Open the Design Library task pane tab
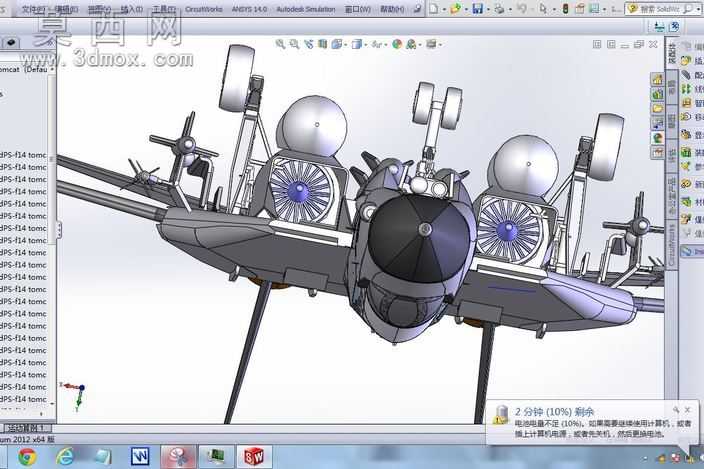704x469 pixels. coord(658,94)
